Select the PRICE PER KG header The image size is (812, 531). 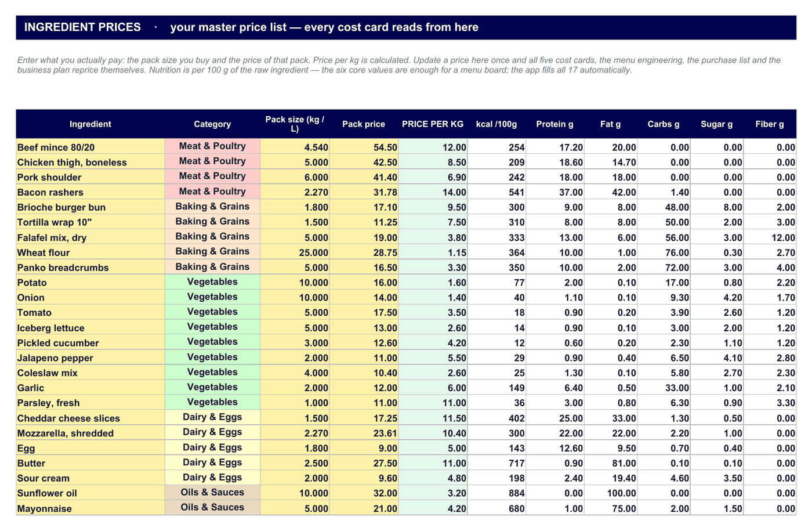433,124
